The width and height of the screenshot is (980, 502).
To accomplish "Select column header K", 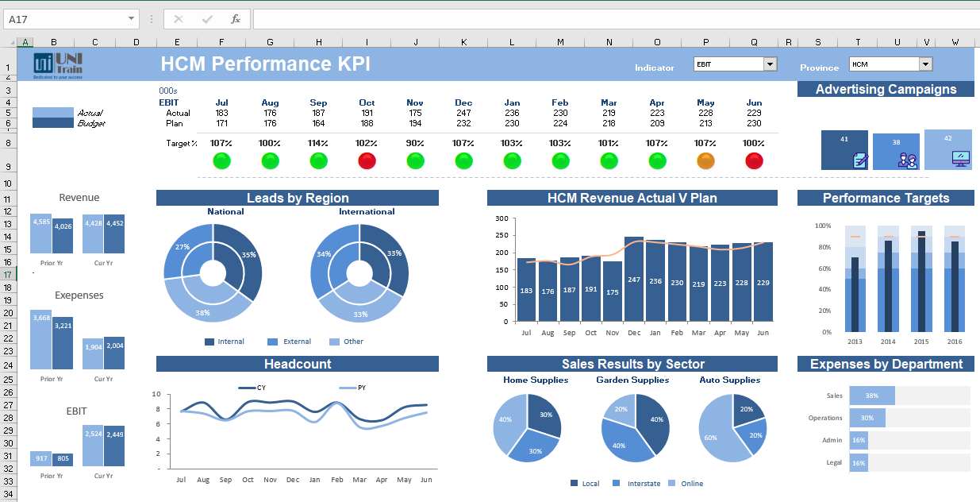I will 463,42.
